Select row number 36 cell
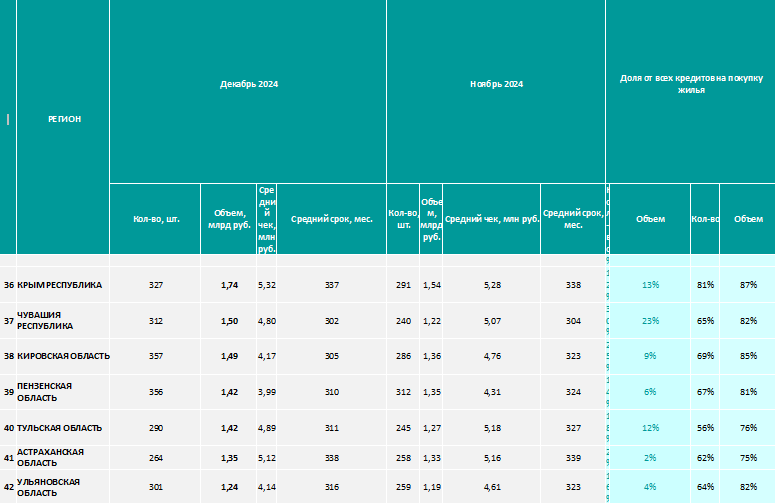775x503 pixels. (x=8, y=285)
